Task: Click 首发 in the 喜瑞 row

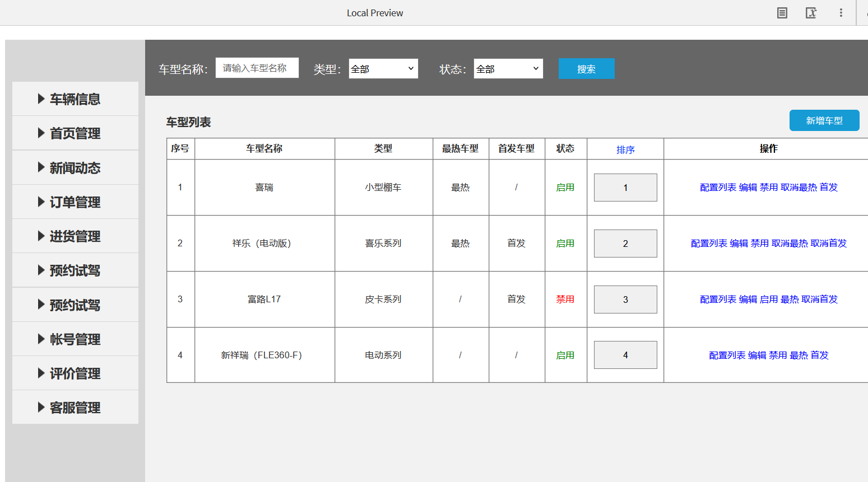Action: click(x=829, y=188)
